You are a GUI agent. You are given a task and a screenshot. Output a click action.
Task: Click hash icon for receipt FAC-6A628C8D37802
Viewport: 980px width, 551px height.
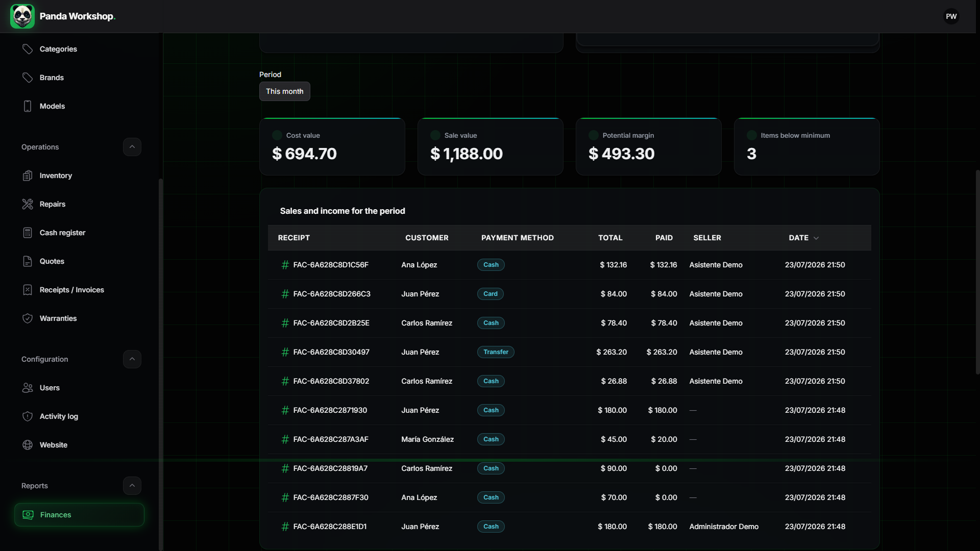(285, 381)
